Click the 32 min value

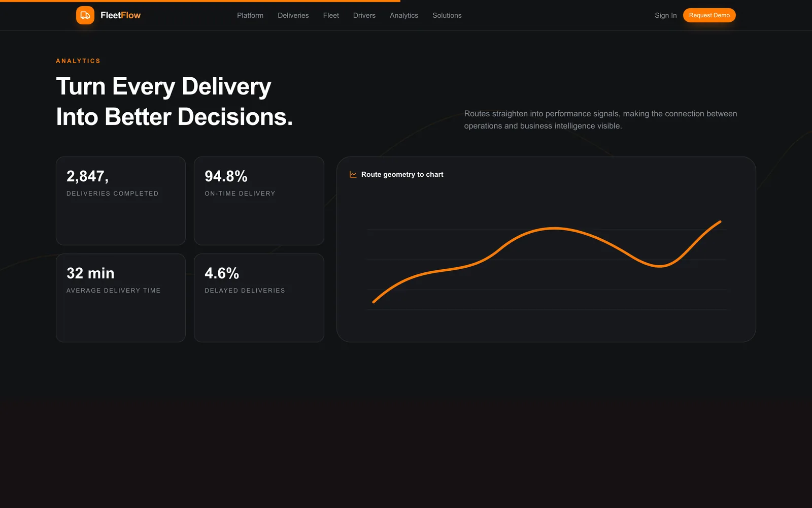[x=90, y=273]
